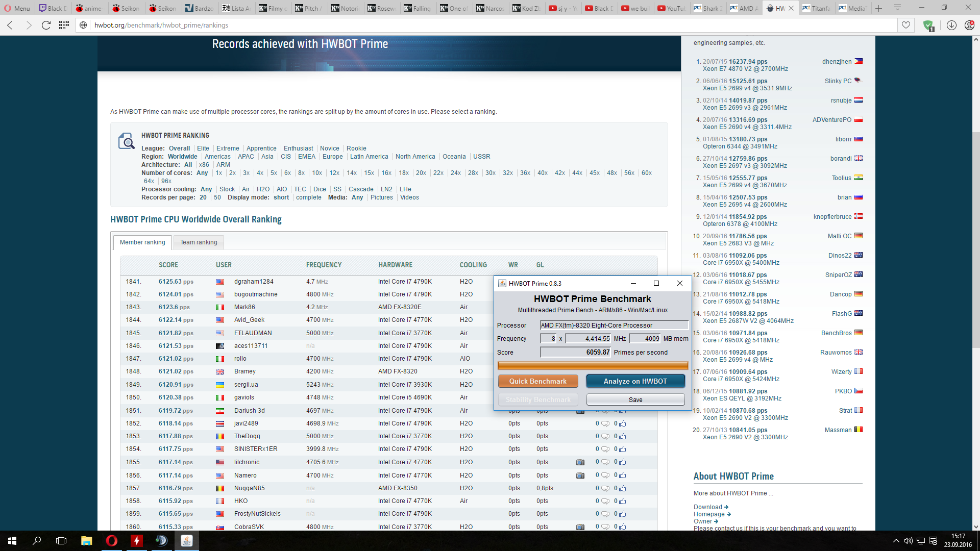This screenshot has height=551, width=980.
Task: Show site info via globe icon
Action: click(x=83, y=25)
